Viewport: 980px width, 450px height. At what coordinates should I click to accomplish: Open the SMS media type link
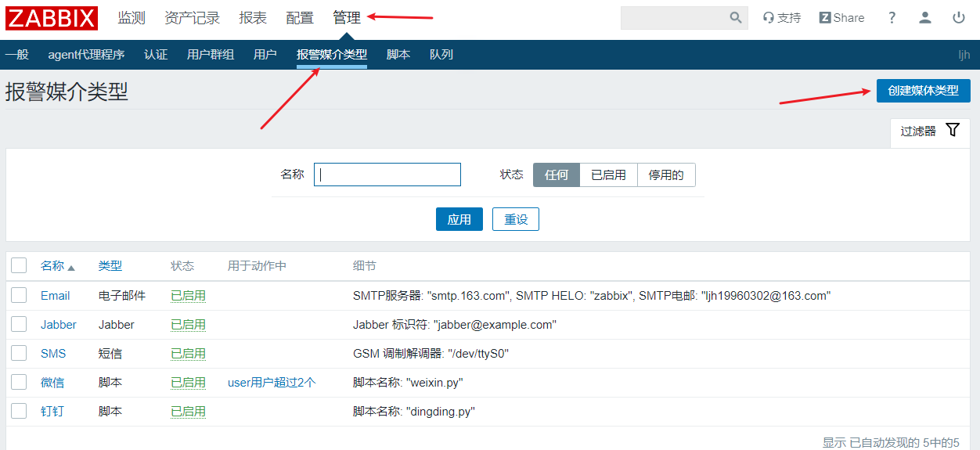(53, 353)
